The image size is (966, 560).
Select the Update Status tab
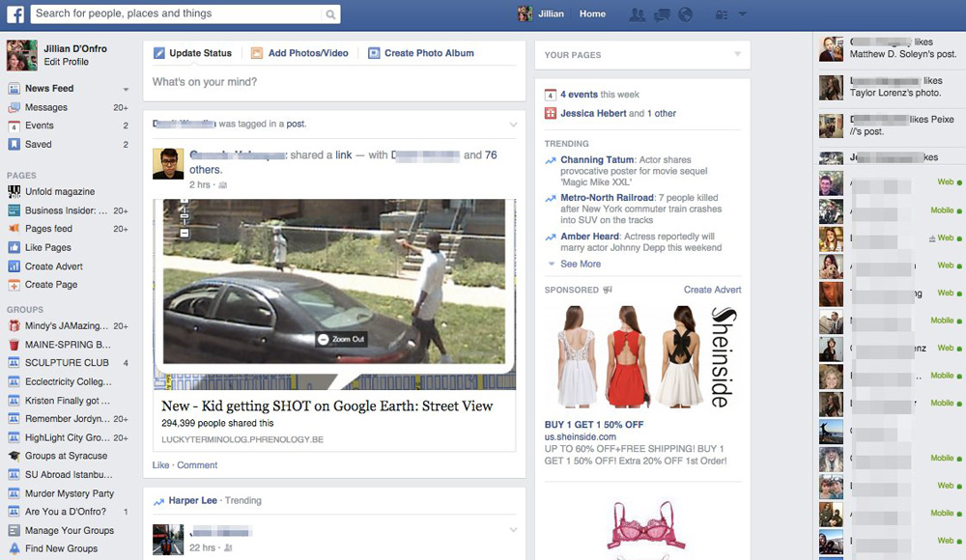point(192,53)
